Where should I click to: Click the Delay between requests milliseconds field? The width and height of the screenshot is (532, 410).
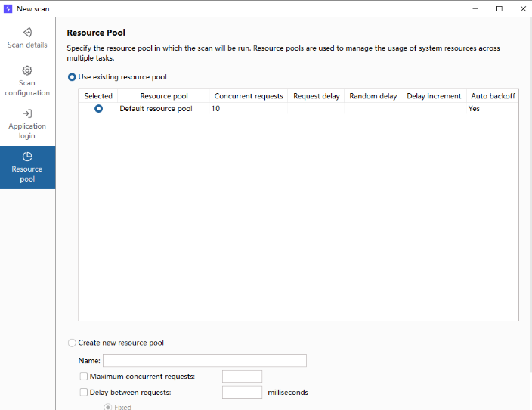[242, 393]
